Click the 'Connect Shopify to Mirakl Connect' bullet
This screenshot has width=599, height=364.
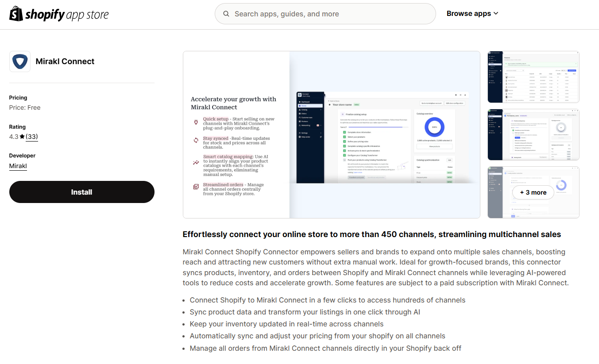328,300
